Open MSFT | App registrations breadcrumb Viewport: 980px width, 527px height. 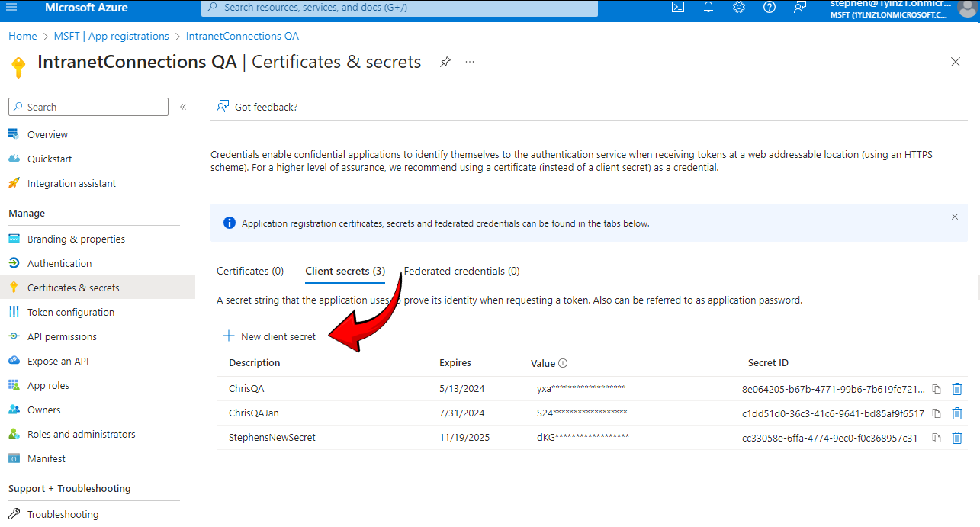[111, 36]
